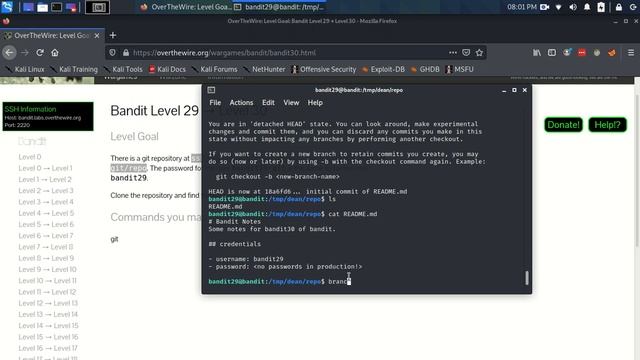640x360 pixels.
Task: Click the clock showing 08:01 PM
Action: click(x=522, y=7)
